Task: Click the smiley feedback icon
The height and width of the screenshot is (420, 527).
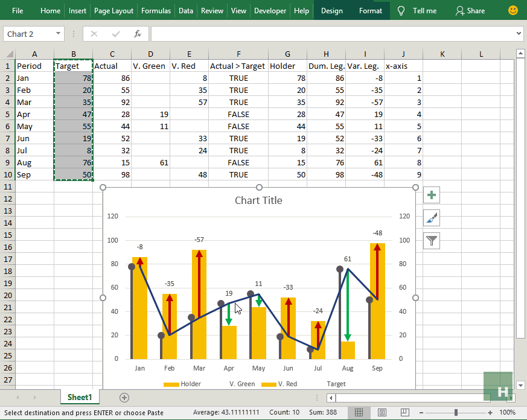Action: pyautogui.click(x=513, y=10)
